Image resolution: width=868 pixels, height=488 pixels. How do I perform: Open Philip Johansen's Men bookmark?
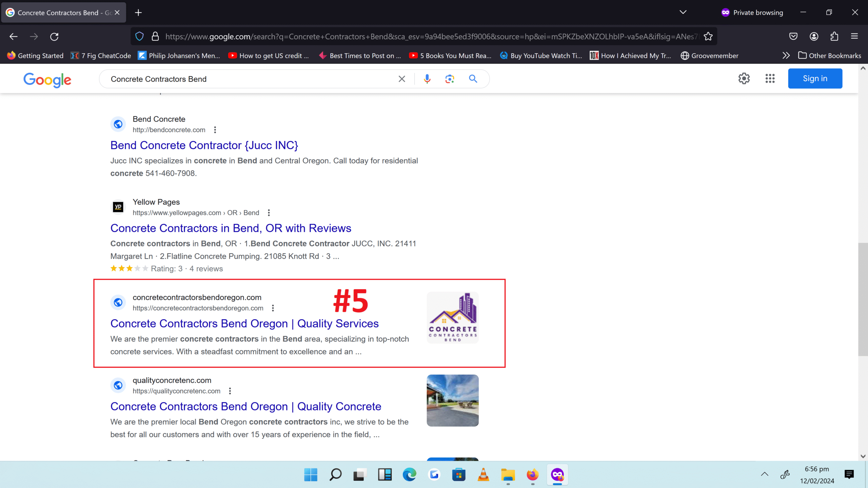coord(179,56)
